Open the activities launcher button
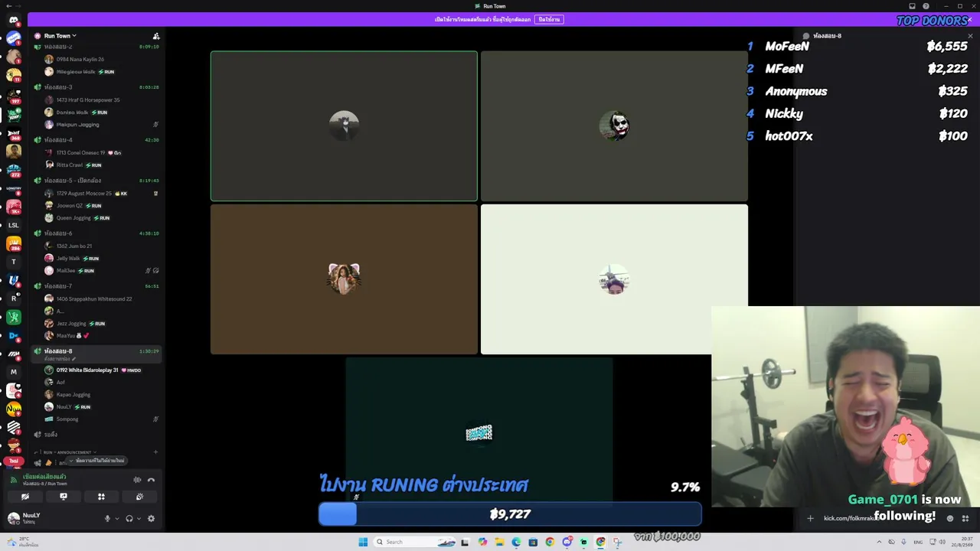 coord(101,497)
